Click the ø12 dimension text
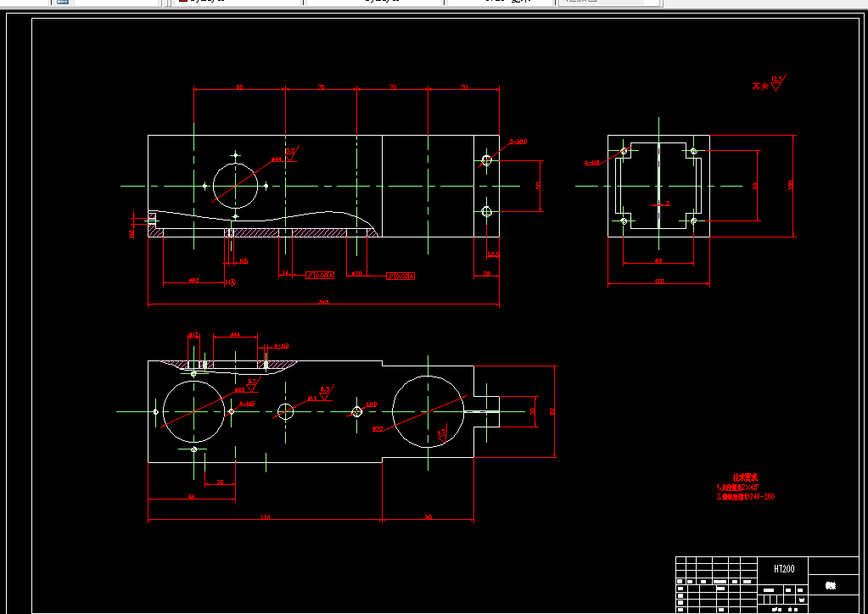This screenshot has width=868, height=614. 193,335
